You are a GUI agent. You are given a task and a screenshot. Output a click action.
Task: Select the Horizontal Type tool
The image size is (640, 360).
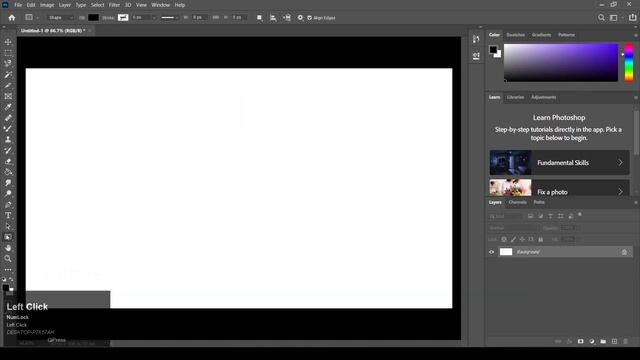[8, 216]
